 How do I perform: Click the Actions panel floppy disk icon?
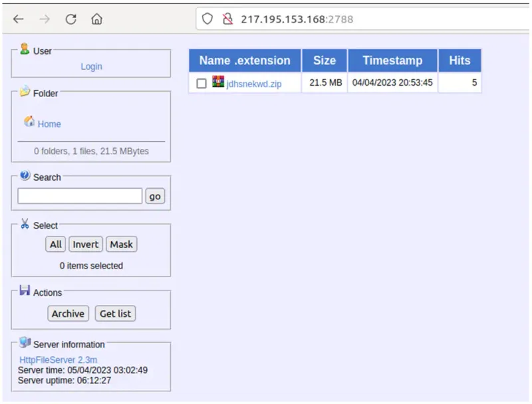pos(25,290)
